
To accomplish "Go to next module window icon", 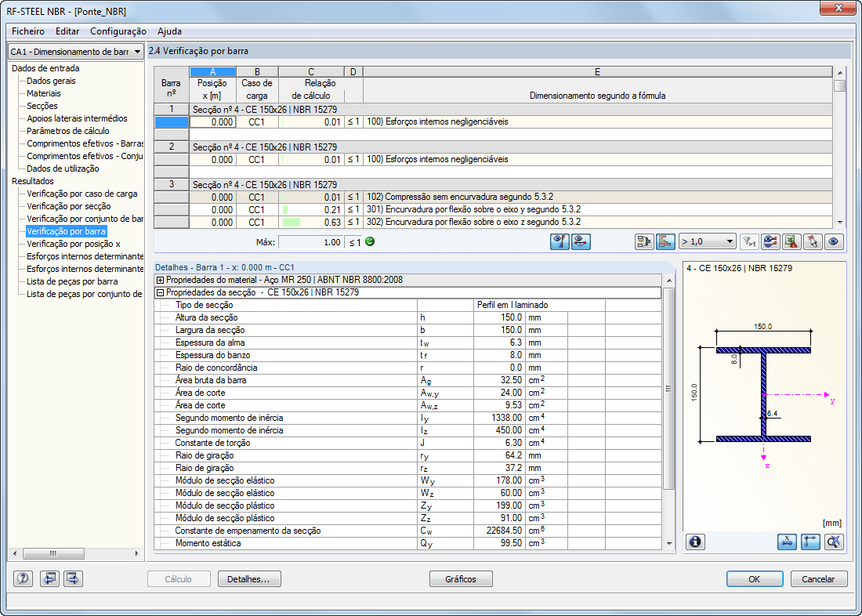I will tap(73, 578).
